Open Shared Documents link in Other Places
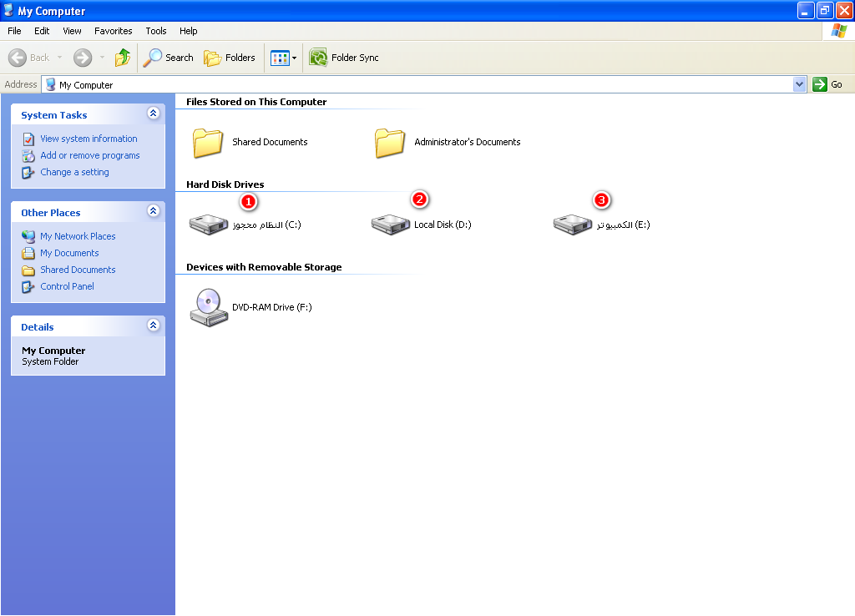This screenshot has height=616, width=855. (x=78, y=270)
